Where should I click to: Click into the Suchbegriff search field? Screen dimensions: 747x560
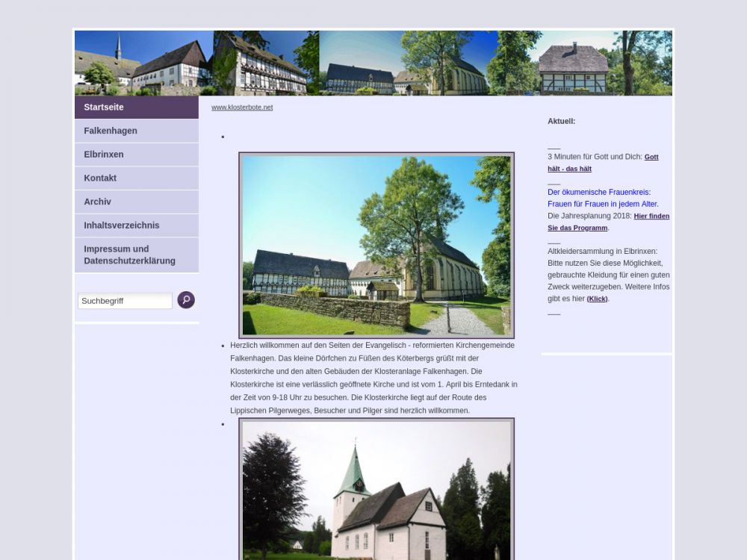tap(125, 301)
